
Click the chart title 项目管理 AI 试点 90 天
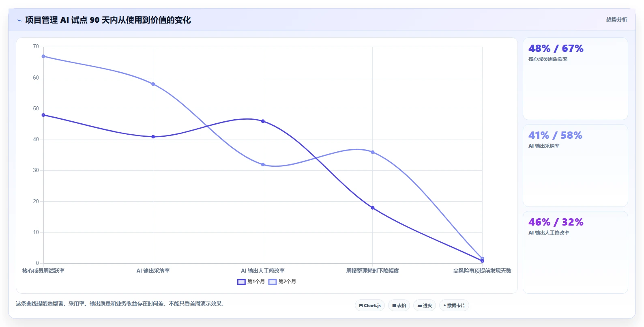(108, 20)
